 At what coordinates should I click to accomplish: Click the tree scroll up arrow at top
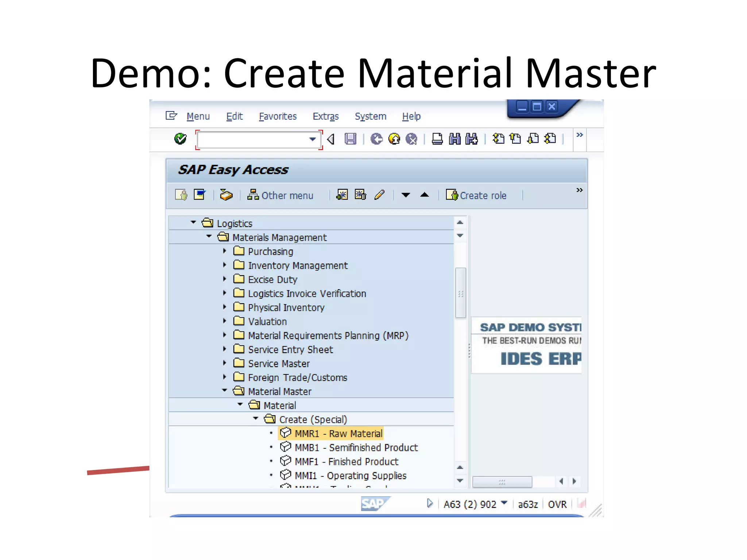pos(460,222)
